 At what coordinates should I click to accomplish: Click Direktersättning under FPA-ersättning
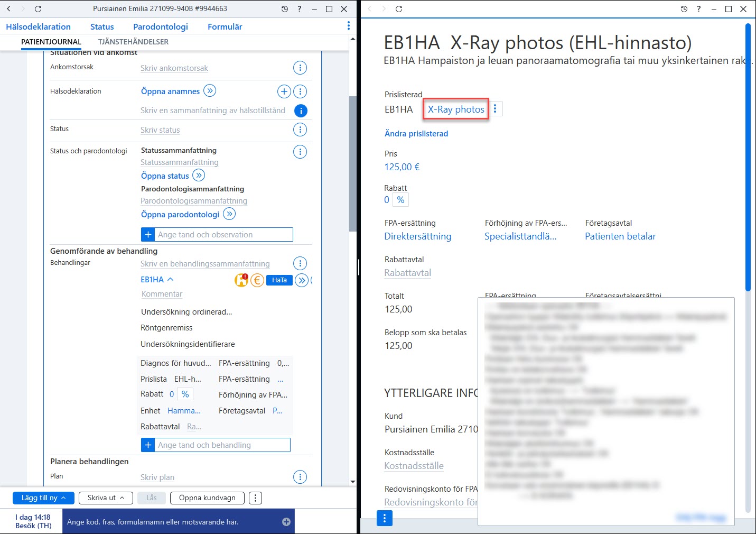tap(418, 236)
